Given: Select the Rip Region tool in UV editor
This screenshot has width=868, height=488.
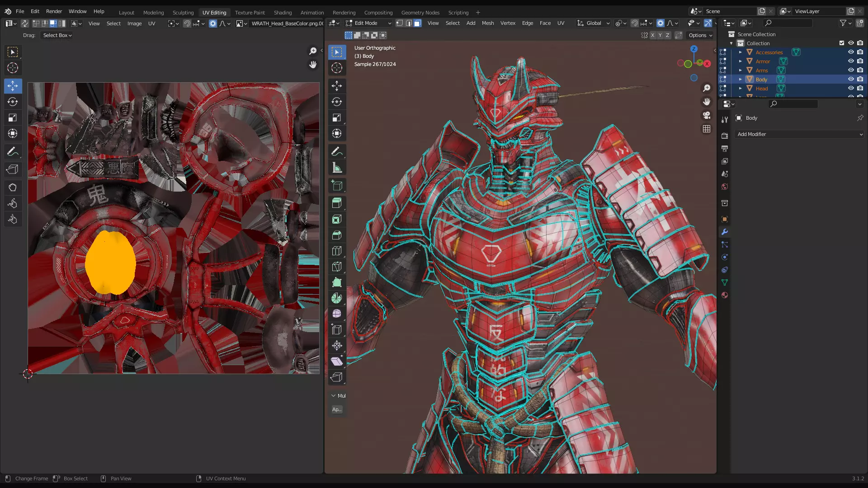Looking at the screenshot, I should [13, 169].
